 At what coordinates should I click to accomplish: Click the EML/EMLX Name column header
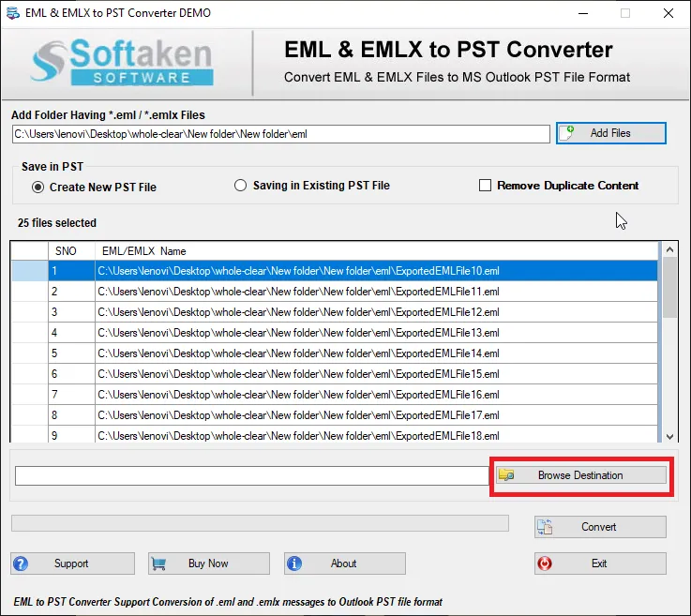pos(376,251)
